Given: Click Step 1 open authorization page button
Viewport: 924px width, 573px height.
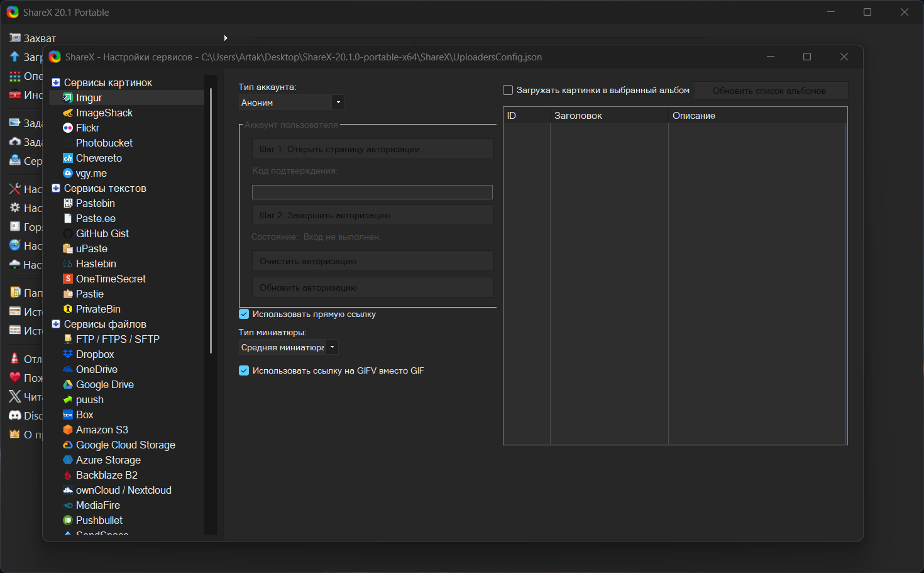Looking at the screenshot, I should 373,149.
